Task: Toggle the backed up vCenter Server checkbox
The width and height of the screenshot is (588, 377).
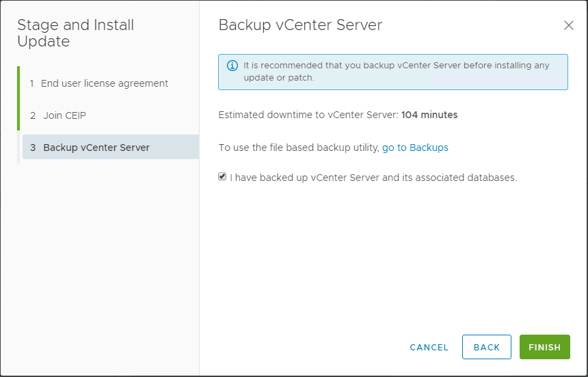Action: 222,177
